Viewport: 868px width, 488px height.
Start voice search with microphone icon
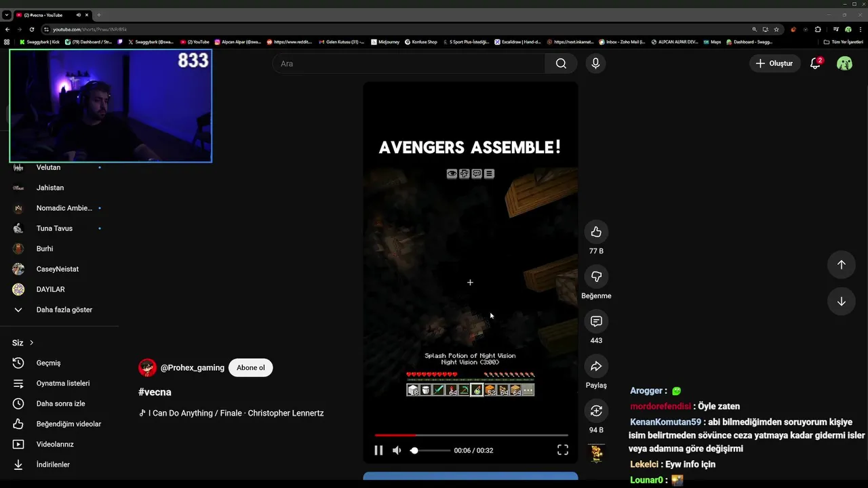pos(595,64)
